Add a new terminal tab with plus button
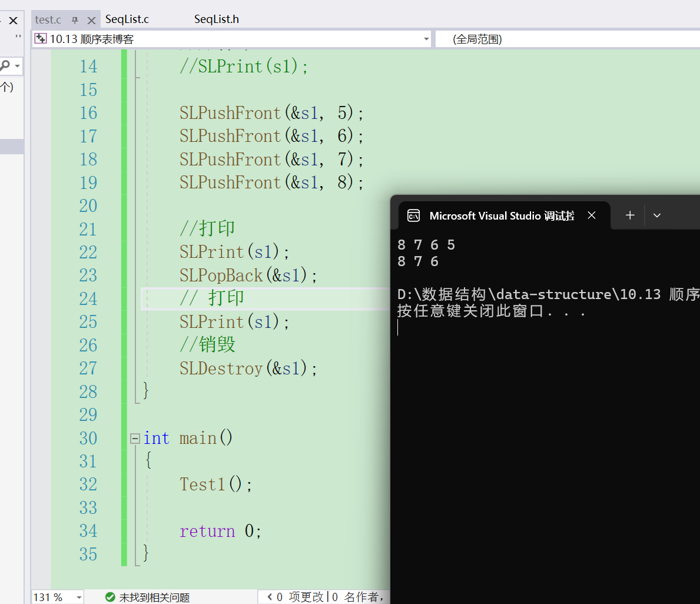Screen dimensions: 700x604 [630, 215]
